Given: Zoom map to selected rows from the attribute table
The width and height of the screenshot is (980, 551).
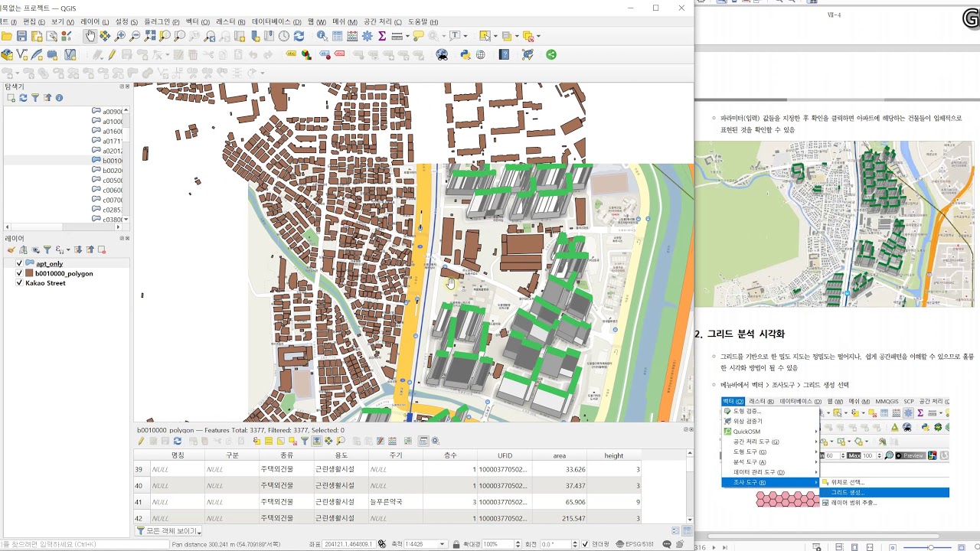Looking at the screenshot, I should coord(341,441).
